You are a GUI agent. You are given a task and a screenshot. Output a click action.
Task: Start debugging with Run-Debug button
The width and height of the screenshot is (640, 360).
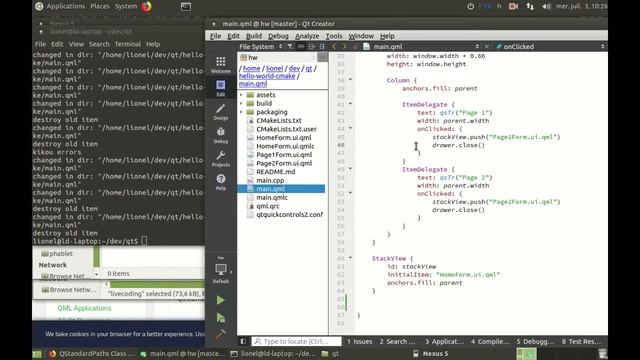220,318
